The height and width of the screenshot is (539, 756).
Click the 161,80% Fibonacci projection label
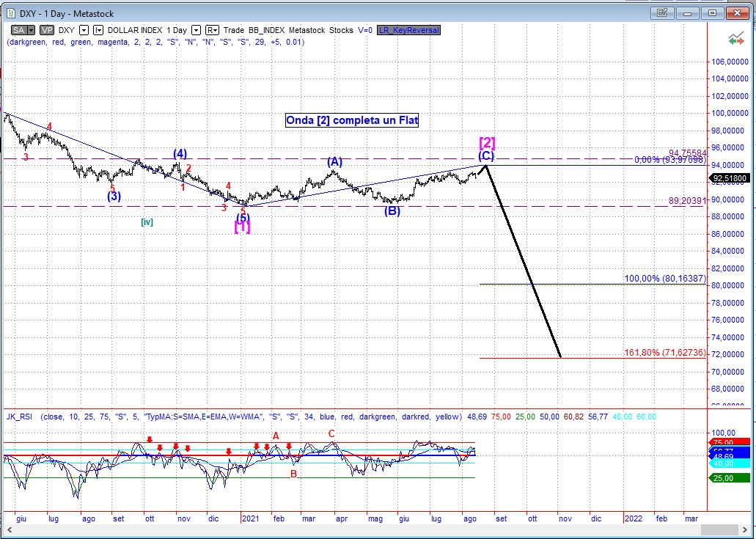665,353
